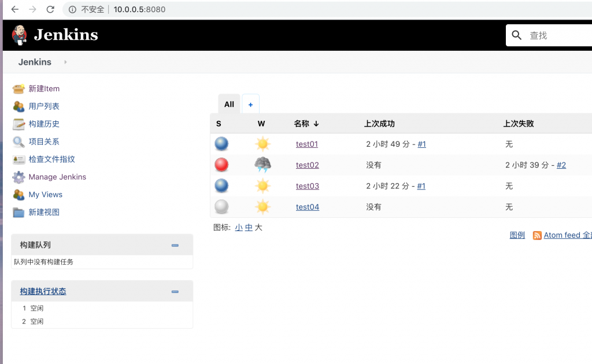The image size is (592, 364).
Task: Open 项目关系 in the side menu
Action: pyautogui.click(x=44, y=142)
